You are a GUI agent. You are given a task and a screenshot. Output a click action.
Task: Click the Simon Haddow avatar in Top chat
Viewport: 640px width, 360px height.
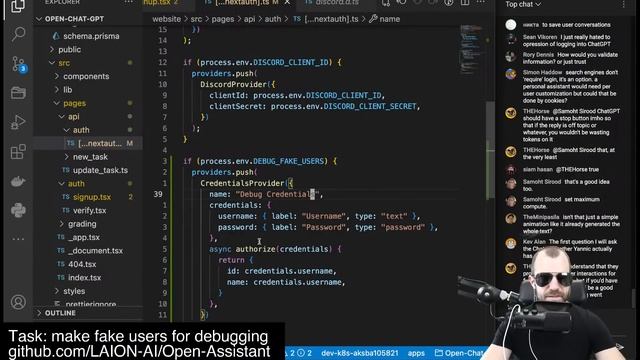pos(511,74)
